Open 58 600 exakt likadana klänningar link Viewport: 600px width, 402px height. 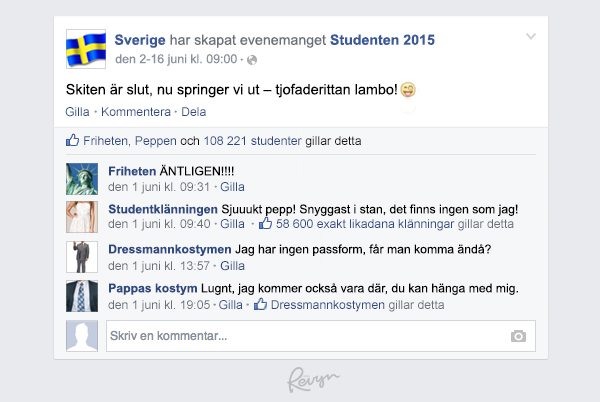pos(365,224)
